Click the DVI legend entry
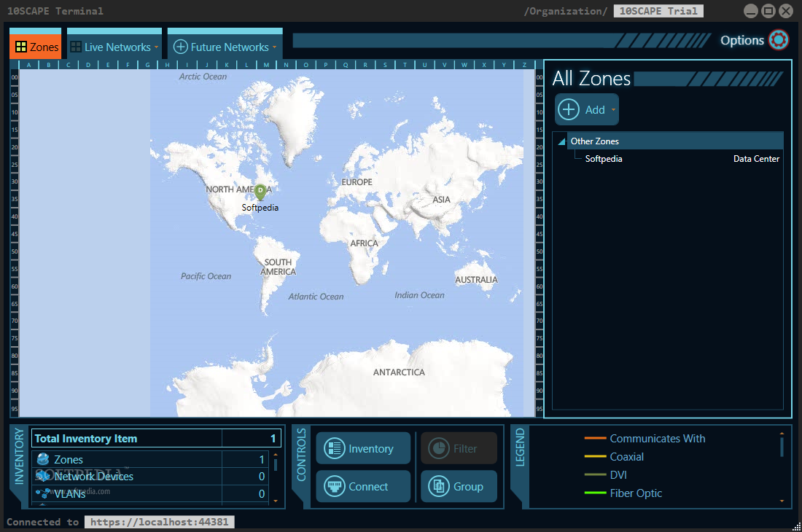802x532 pixels. coord(618,474)
